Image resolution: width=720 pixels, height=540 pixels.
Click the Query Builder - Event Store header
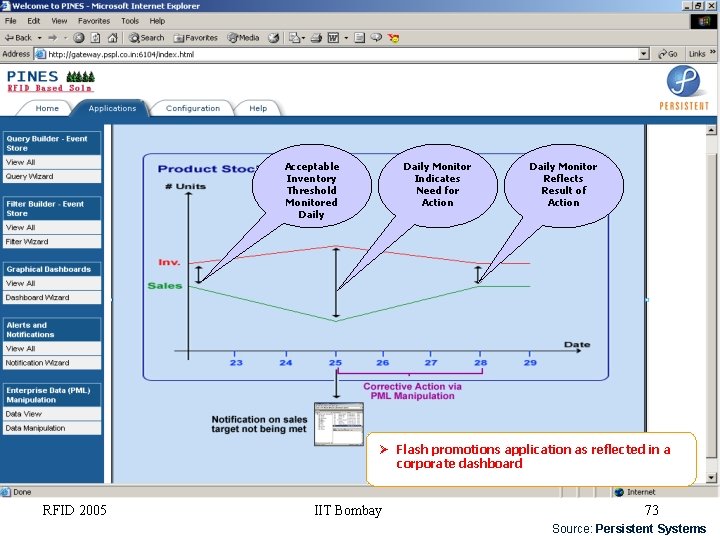[52, 143]
